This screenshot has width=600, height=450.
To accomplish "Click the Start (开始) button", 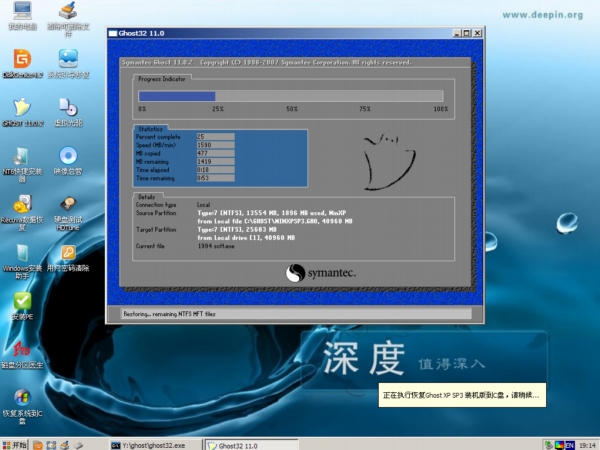I will tap(15, 445).
